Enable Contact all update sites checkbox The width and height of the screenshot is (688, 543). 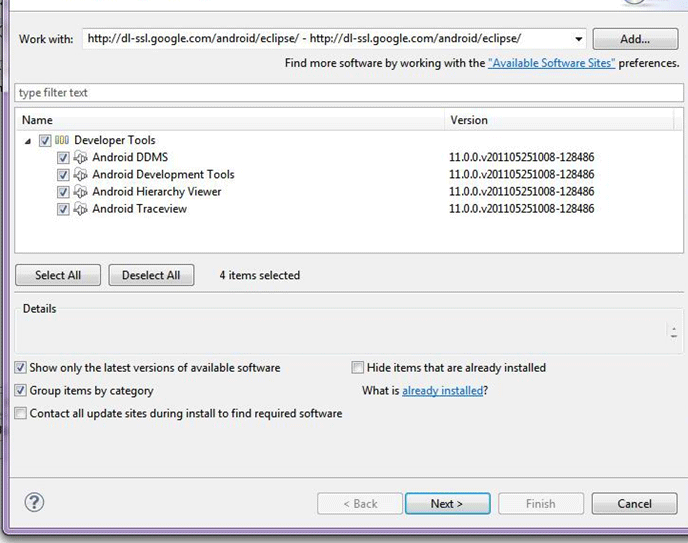point(20,413)
